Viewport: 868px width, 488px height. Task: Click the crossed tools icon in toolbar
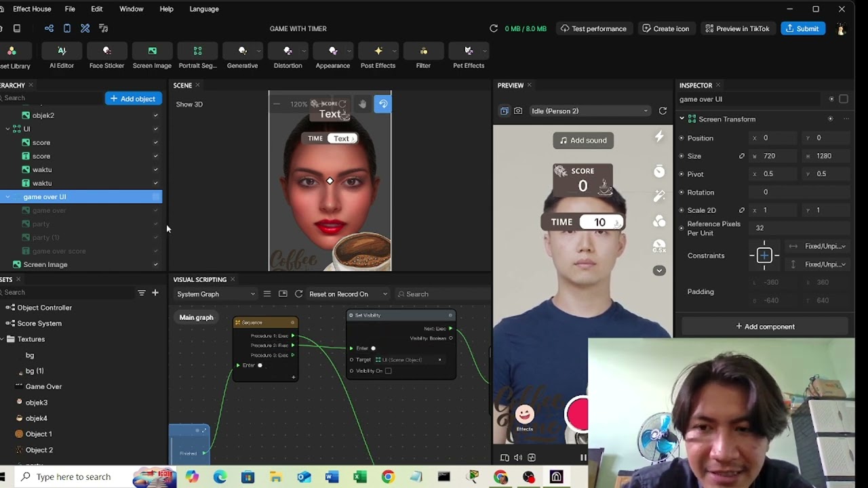[85, 28]
